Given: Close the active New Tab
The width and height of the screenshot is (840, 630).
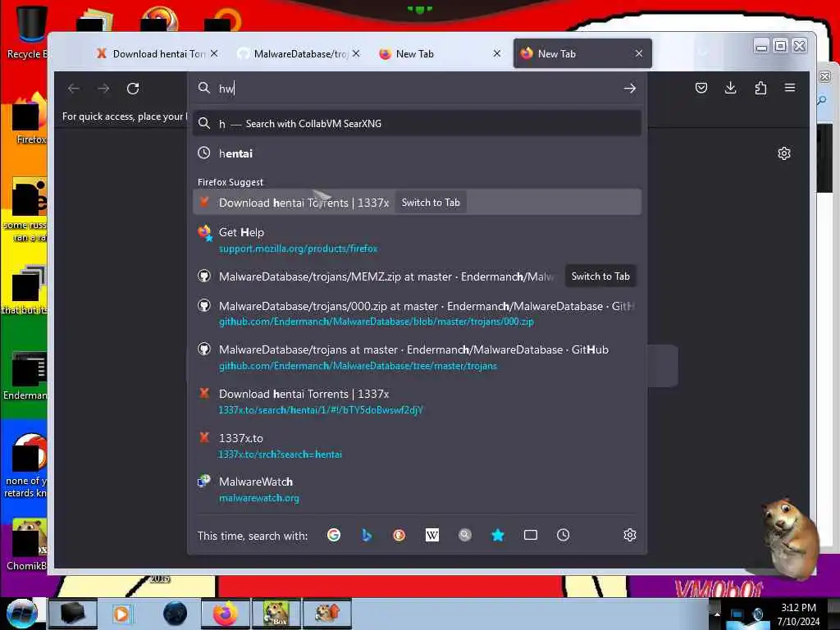Looking at the screenshot, I should 639,53.
